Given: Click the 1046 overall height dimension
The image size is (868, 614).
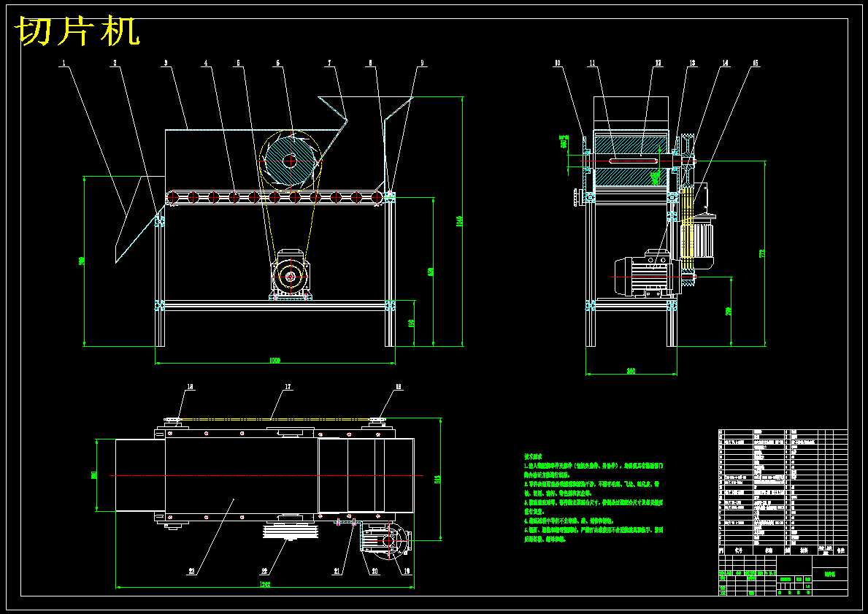Looking at the screenshot, I should [459, 221].
